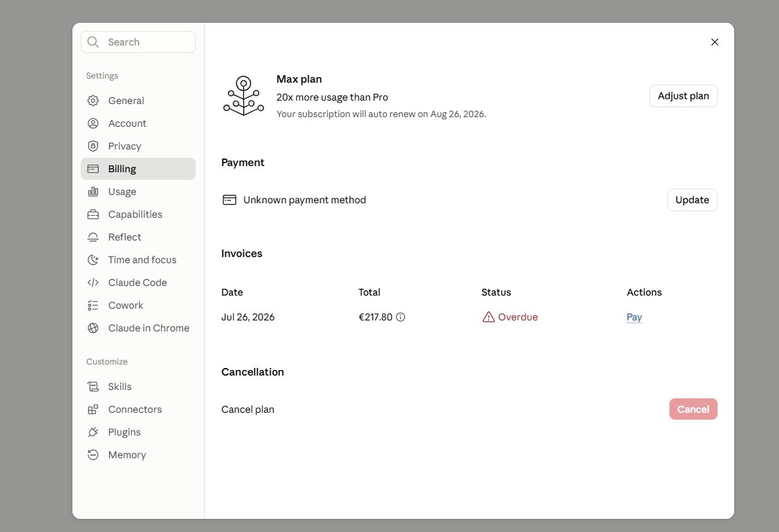Click the Overdue status text
The image size is (779, 532).
pyautogui.click(x=518, y=317)
